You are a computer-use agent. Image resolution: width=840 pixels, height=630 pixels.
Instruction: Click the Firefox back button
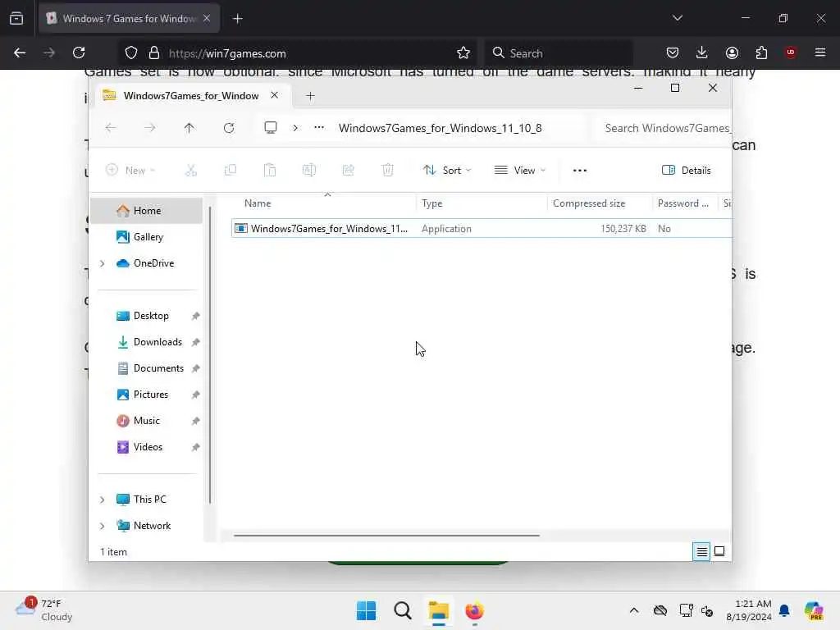pos(20,52)
